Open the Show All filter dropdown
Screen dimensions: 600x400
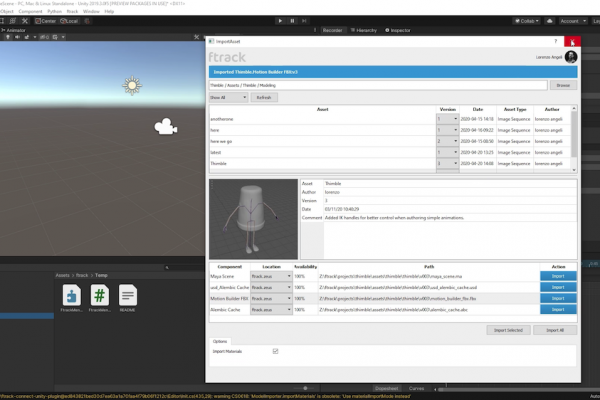(228, 98)
